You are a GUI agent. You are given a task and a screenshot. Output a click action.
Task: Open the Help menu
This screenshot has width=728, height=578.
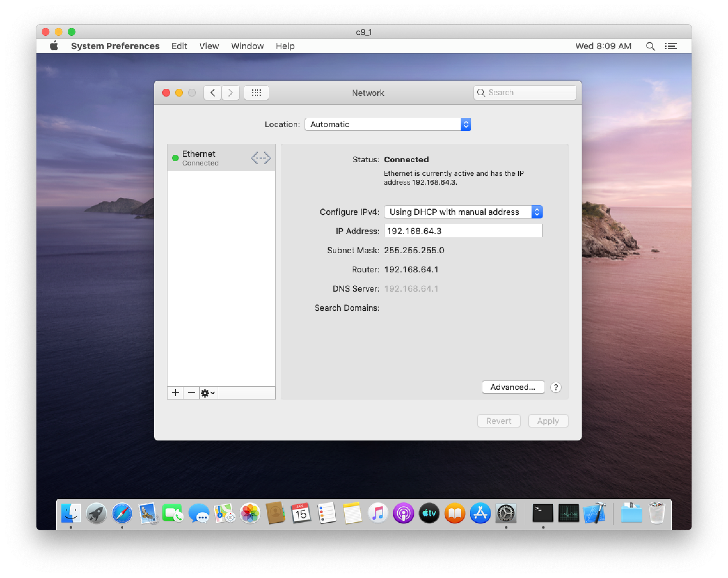(285, 46)
